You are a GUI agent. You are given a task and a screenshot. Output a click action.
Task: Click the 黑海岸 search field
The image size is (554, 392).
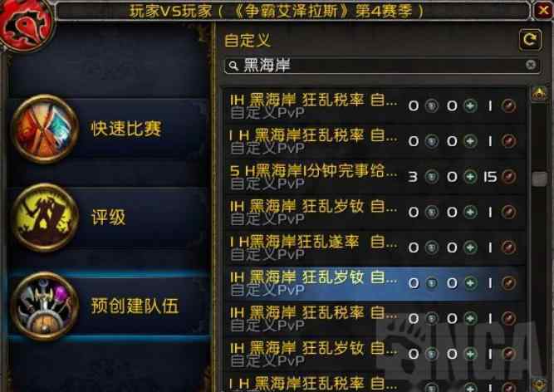pyautogui.click(x=382, y=66)
